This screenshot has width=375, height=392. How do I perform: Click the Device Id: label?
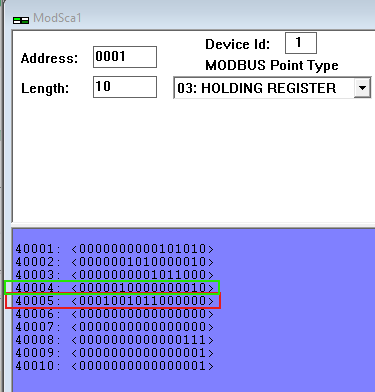(237, 44)
